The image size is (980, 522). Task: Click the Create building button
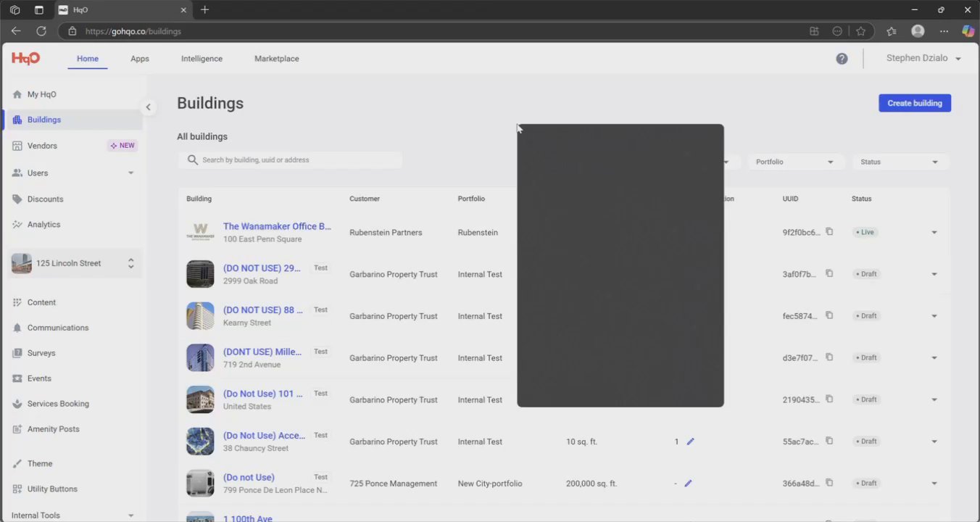click(915, 103)
